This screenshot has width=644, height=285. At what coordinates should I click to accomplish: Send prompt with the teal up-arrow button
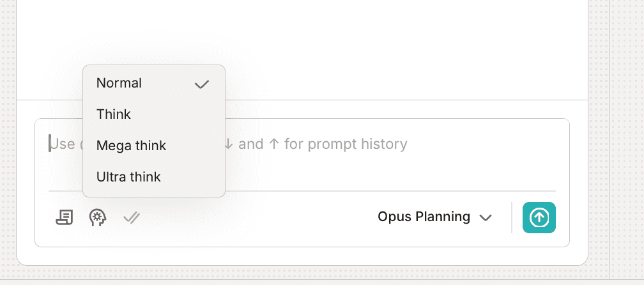tap(539, 217)
